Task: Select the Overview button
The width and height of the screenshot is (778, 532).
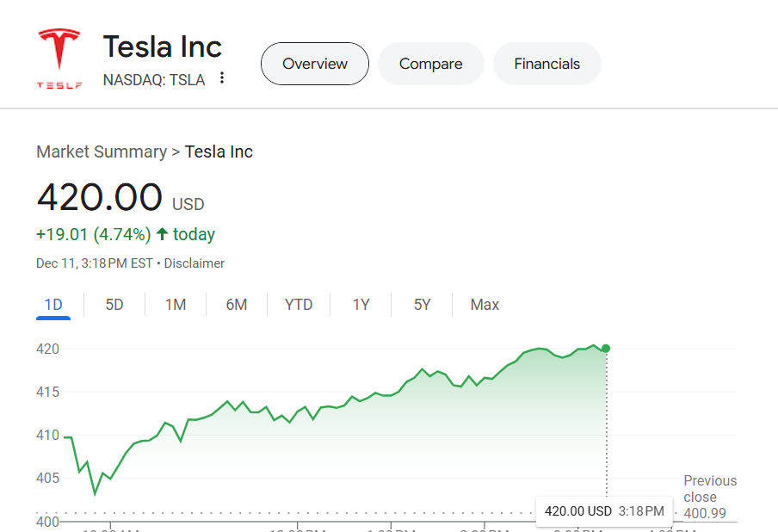Action: point(315,64)
